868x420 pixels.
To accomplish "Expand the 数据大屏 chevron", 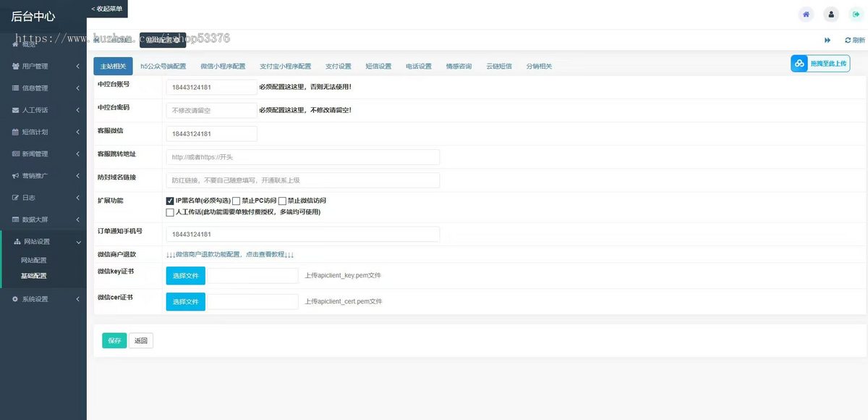I will click(77, 219).
